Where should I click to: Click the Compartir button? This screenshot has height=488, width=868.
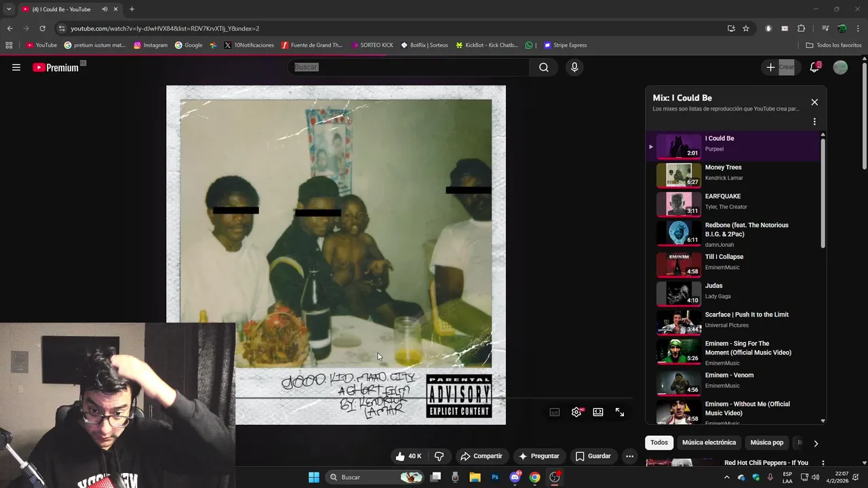point(481,456)
